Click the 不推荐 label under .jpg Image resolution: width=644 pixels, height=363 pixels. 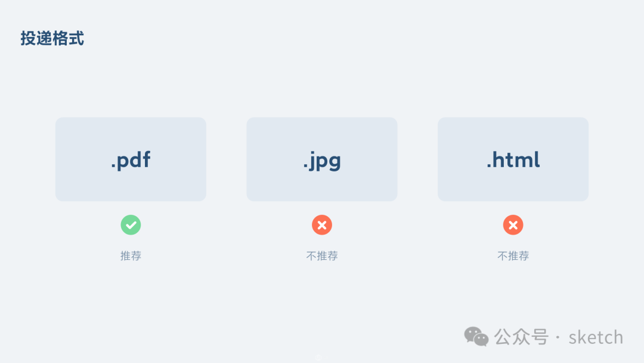(x=322, y=256)
